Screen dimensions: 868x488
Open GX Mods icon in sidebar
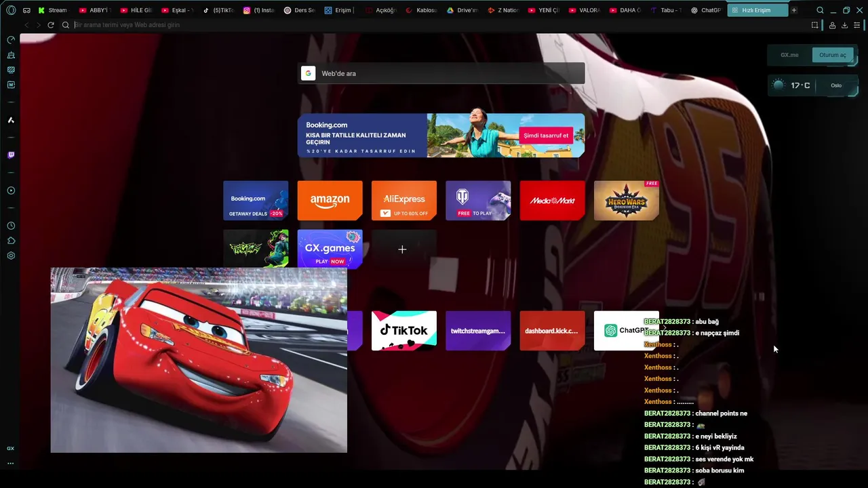point(11,70)
